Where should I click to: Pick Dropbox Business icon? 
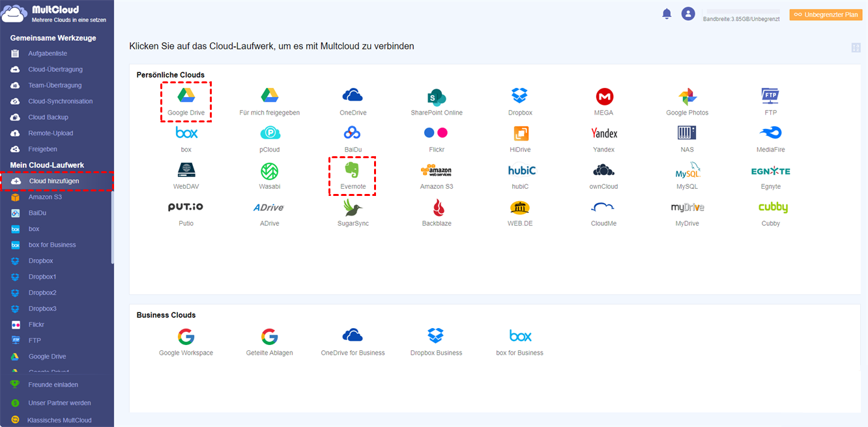click(x=436, y=336)
